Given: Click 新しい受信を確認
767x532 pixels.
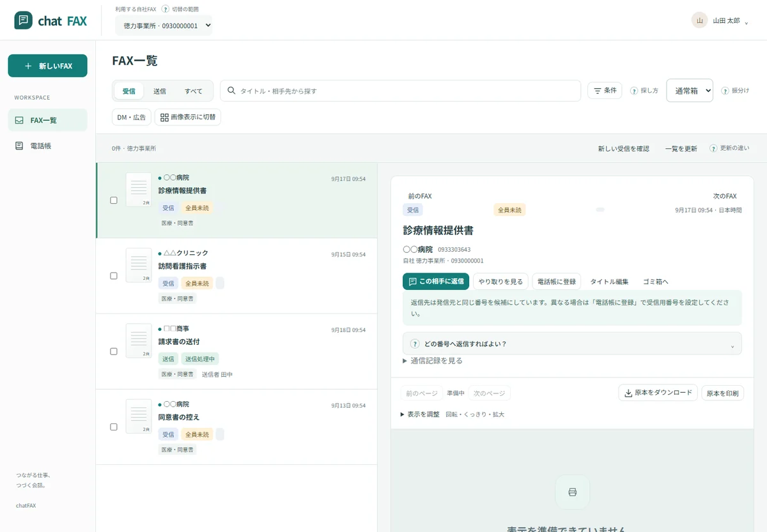Looking at the screenshot, I should [x=624, y=148].
